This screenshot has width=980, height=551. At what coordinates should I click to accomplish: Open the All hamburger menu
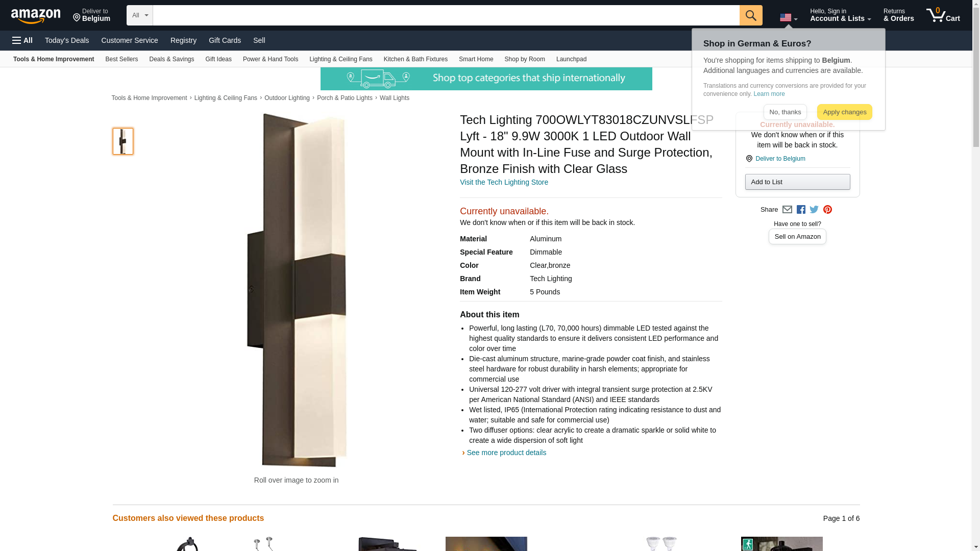click(22, 40)
